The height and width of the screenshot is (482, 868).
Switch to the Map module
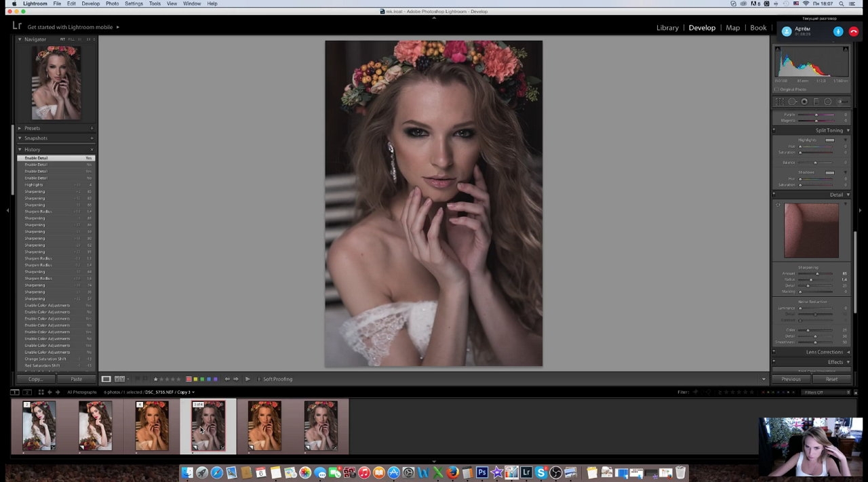[732, 28]
